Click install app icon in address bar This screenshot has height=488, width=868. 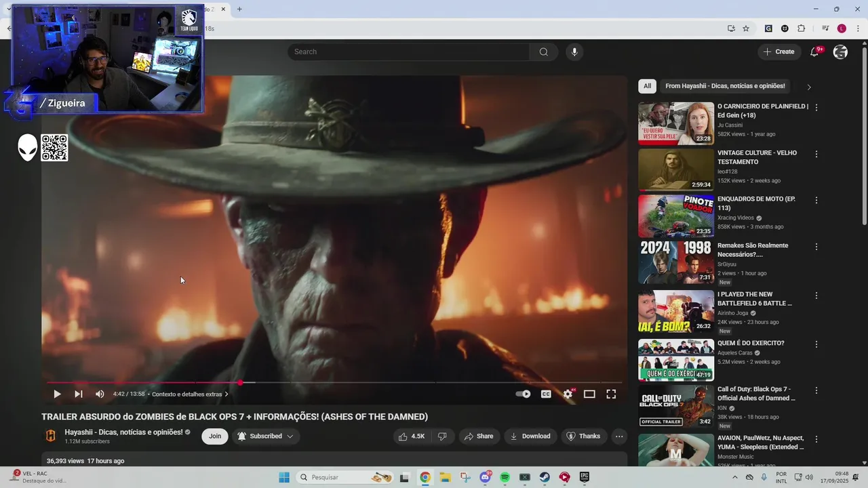point(731,28)
